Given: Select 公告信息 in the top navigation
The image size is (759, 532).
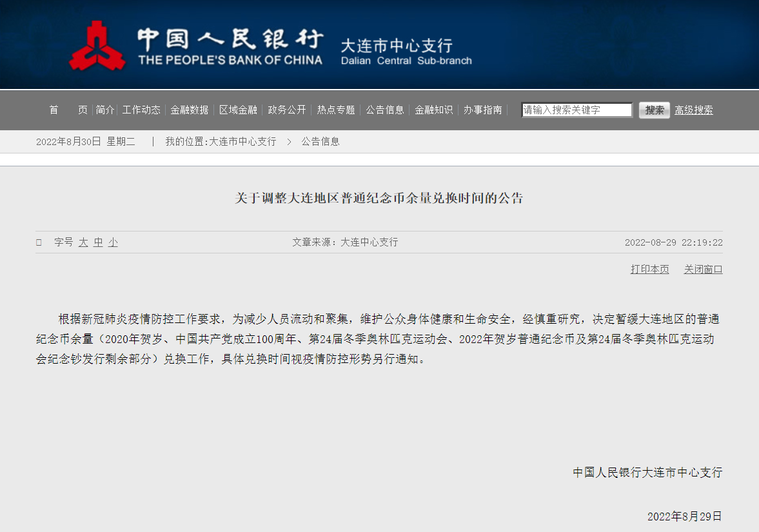Looking at the screenshot, I should 385,110.
